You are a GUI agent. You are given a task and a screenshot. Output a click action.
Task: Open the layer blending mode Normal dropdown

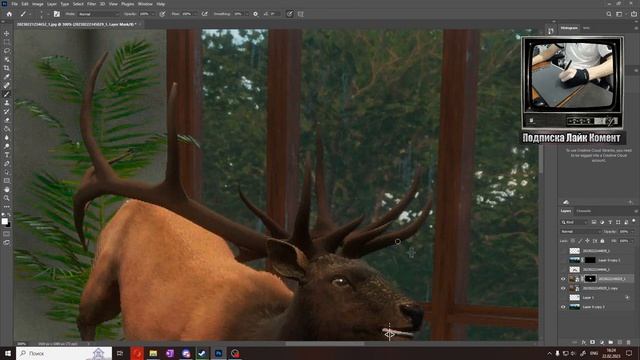coord(580,231)
